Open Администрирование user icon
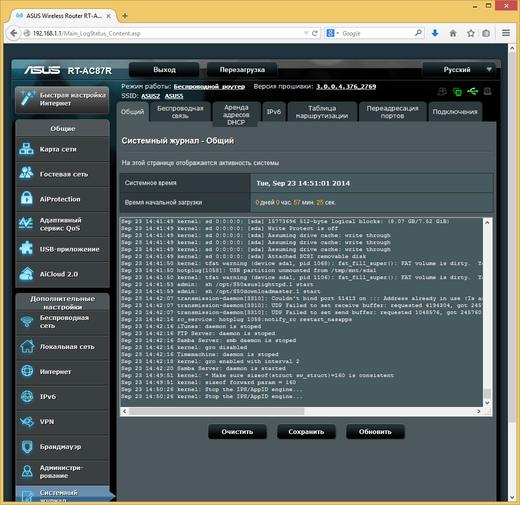 (27, 471)
